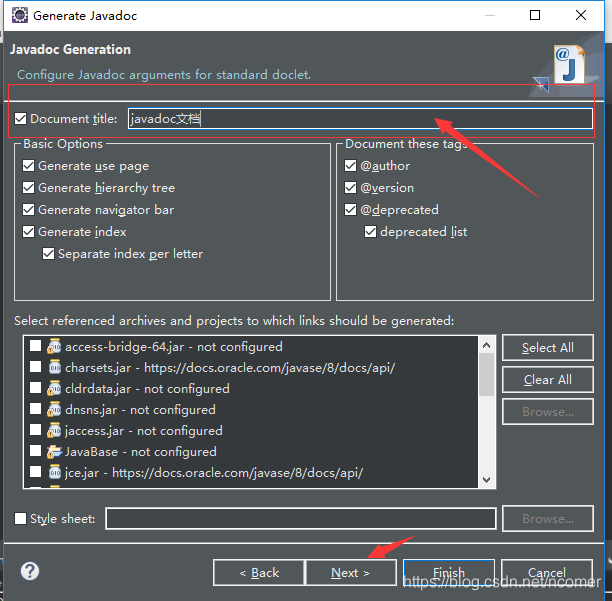612x601 pixels.
Task: Check access-bridge-64.jar in the archive list
Action: 36,346
